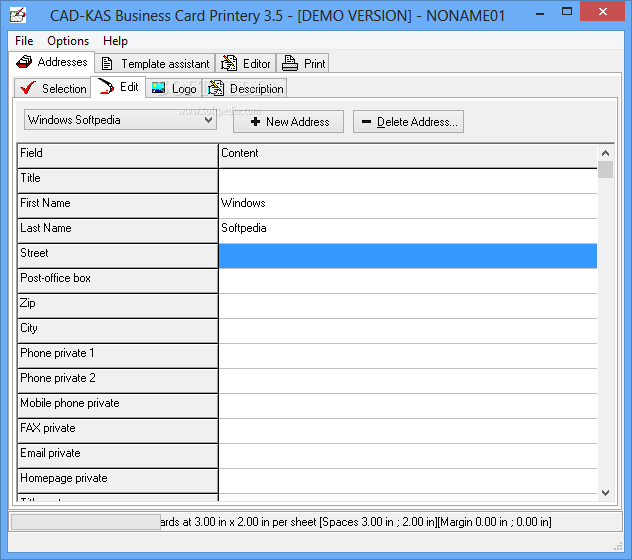Click the Title content cell

[x=408, y=181]
